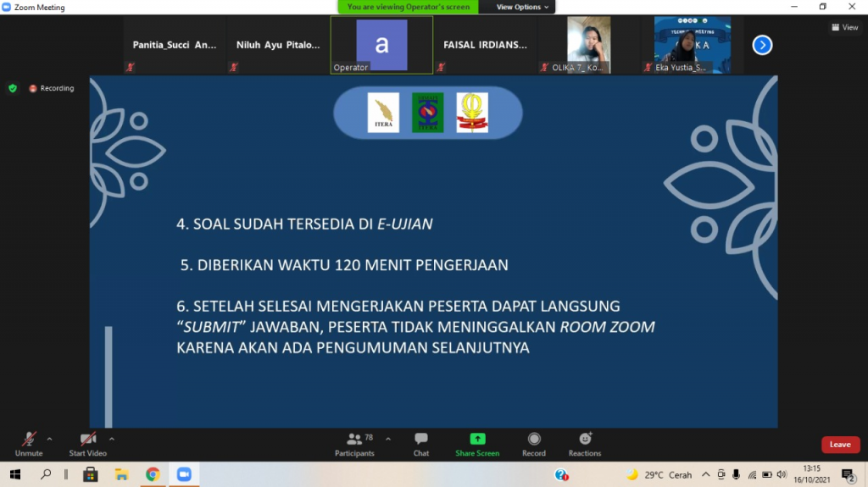Toggle Start Video camera on
Viewport: 868px width, 487px height.
point(87,439)
